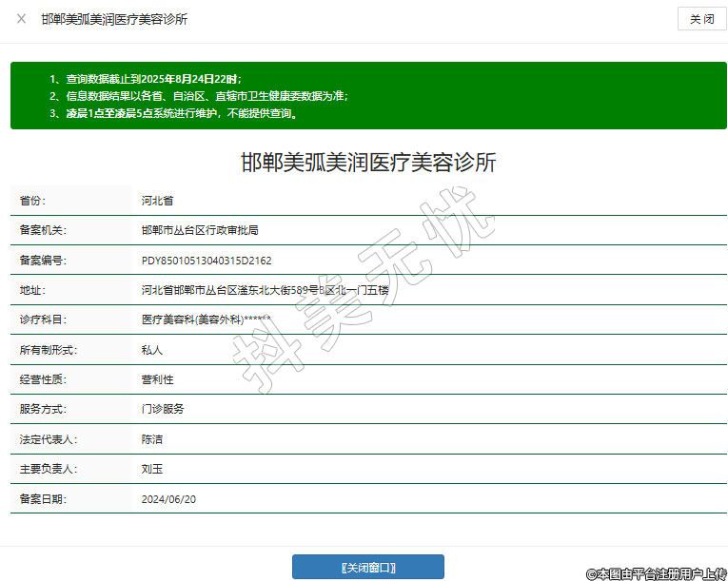
Task: Click the ownership value 私人
Action: pos(152,350)
